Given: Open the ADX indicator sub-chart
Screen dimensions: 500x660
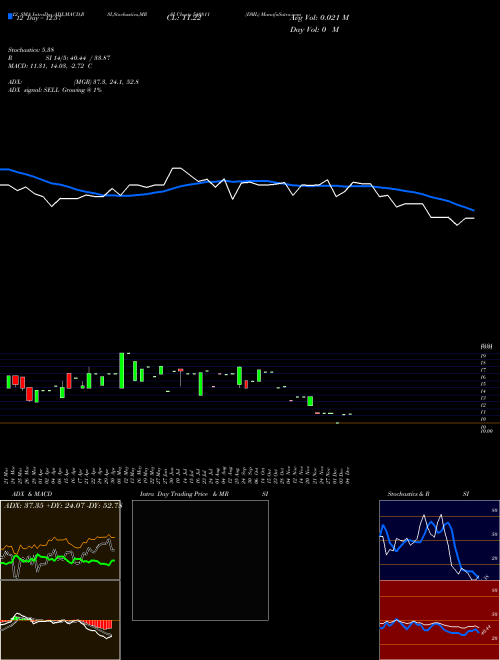Looking at the screenshot, I should coord(60,540).
